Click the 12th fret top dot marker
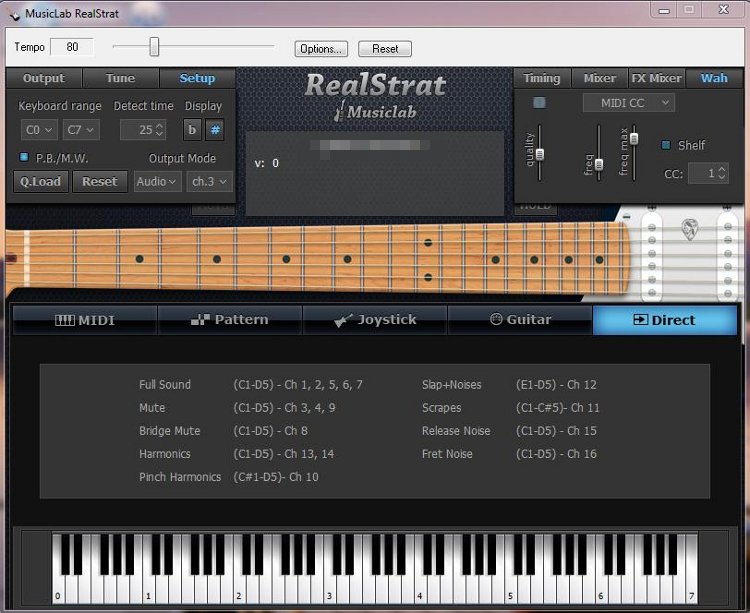This screenshot has width=750, height=613. [x=428, y=243]
